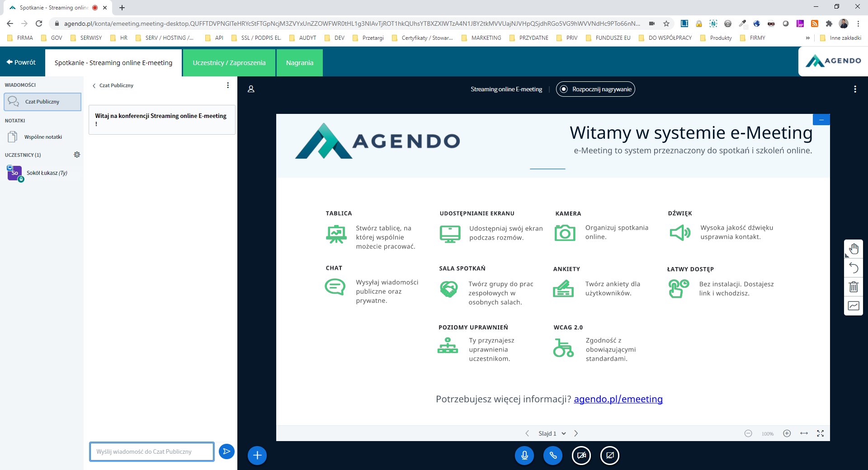
Task: Click the undo annotation arrow icon
Action: [x=853, y=268]
